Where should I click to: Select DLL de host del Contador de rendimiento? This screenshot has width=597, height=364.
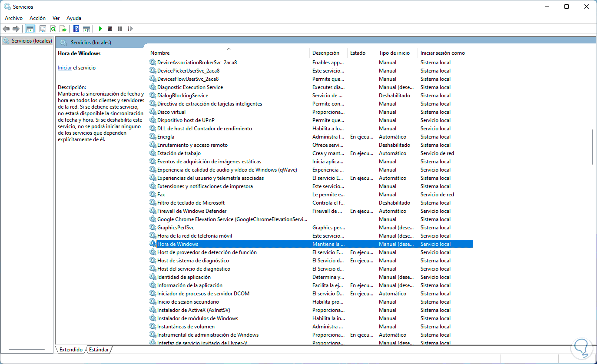(311, 129)
